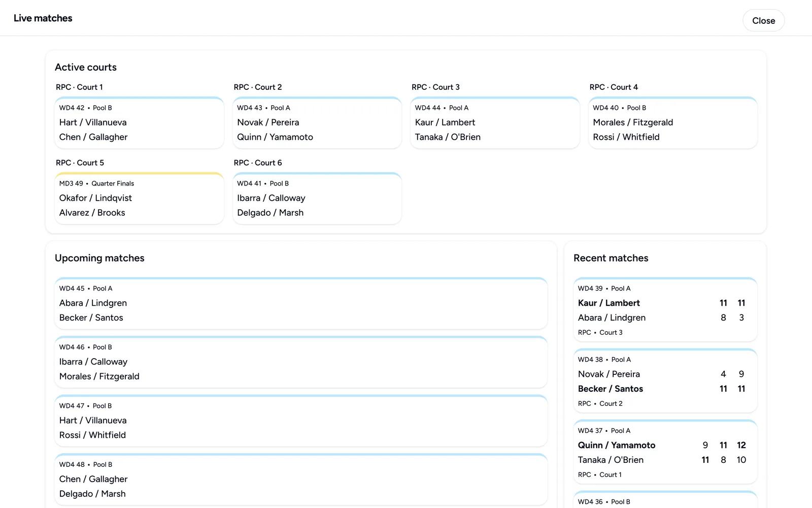
Task: Close the Live matches view
Action: point(763,20)
